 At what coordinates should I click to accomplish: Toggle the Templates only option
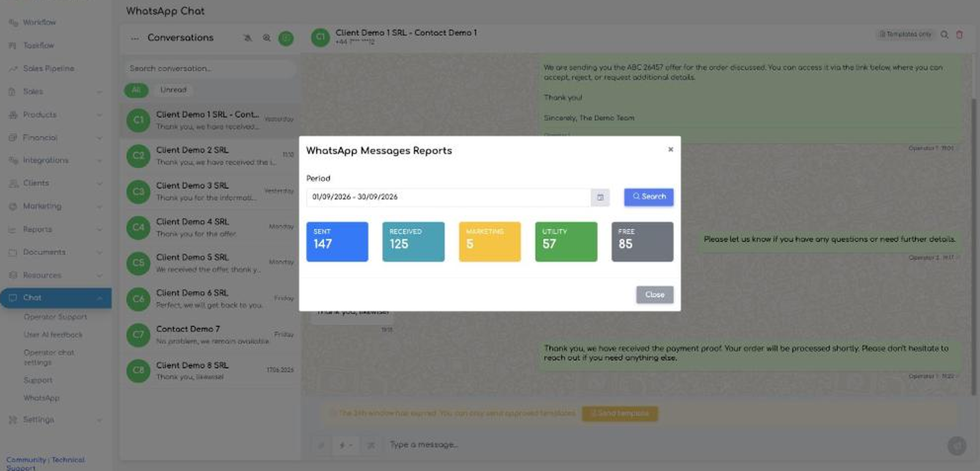[x=905, y=34]
